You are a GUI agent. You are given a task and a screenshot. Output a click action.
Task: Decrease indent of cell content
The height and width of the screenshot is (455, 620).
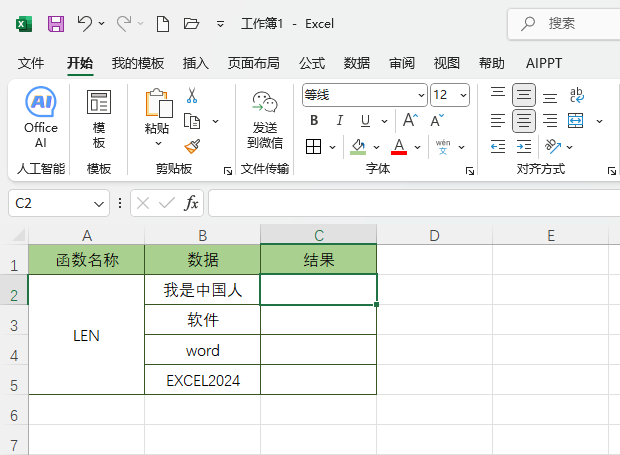click(498, 147)
